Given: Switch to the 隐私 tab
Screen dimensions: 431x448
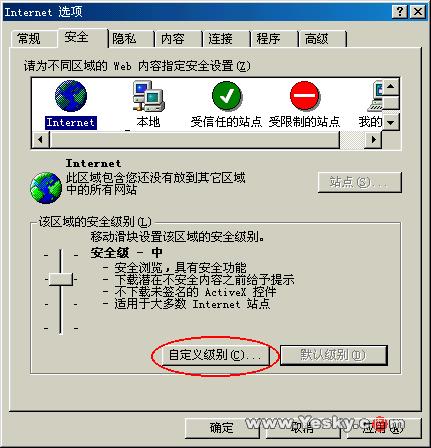Looking at the screenshot, I should tap(124, 39).
